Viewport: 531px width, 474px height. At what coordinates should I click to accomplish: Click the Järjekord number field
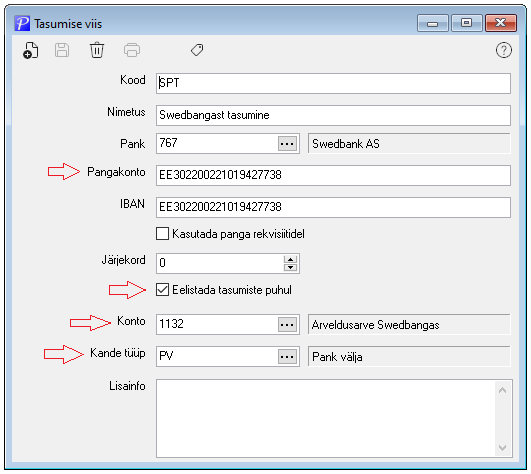coord(220,263)
